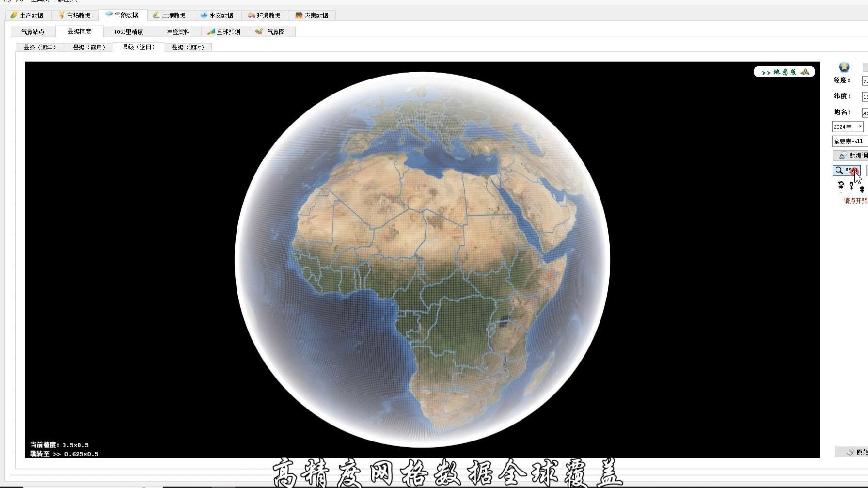Select the 县级（逐年） tab
This screenshot has height=488, width=868.
click(x=40, y=47)
